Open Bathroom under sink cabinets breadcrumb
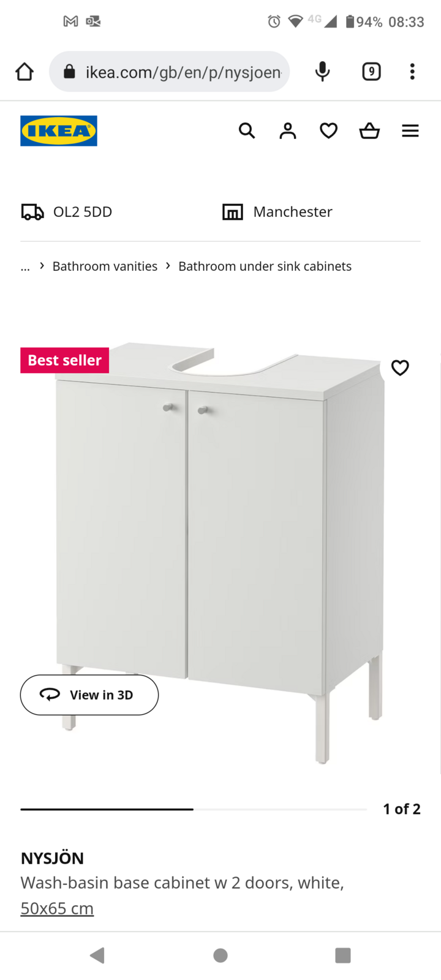 pos(265,266)
